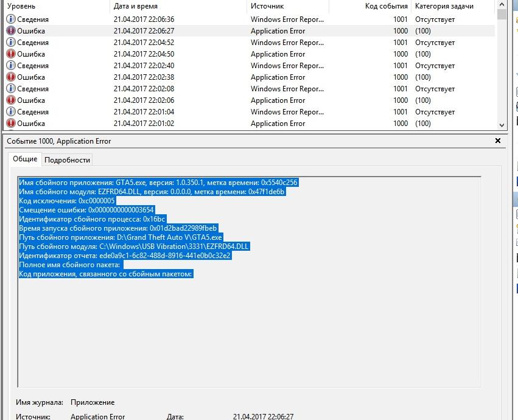Screen dimensions: 518x420
Task: Click the Событие 1000, Application Error title
Action: click(x=59, y=141)
